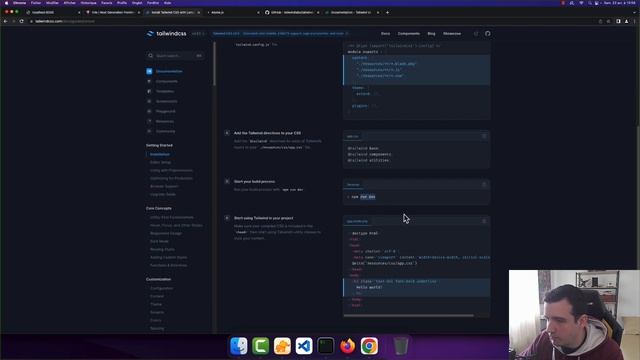
Task: Open Community in sidebar
Action: 165,131
